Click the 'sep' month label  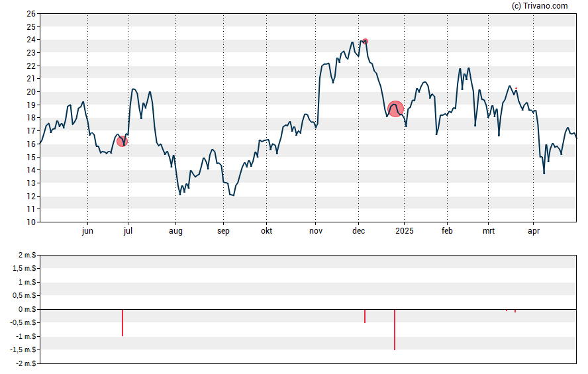tap(223, 231)
